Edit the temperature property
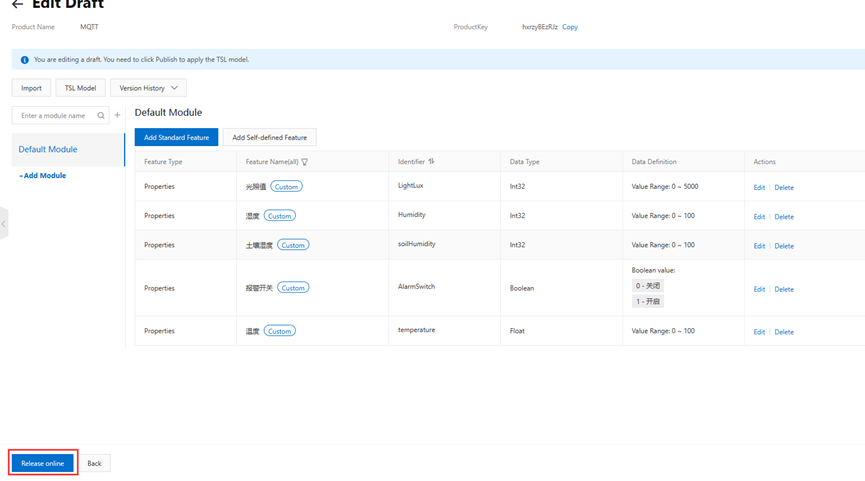This screenshot has height=481, width=865. (x=759, y=332)
